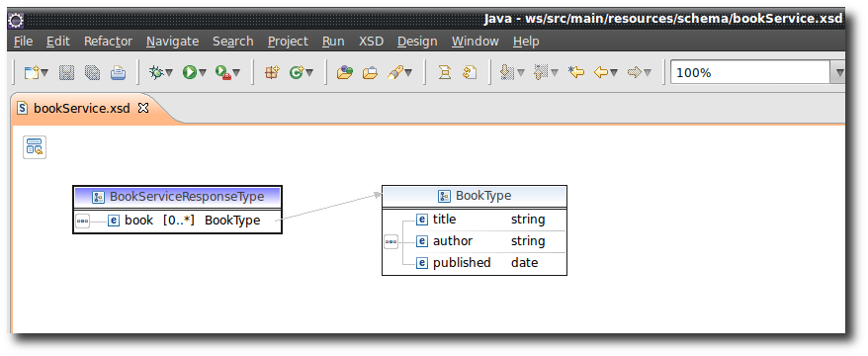Click the New wizard toolbar icon

[32, 72]
